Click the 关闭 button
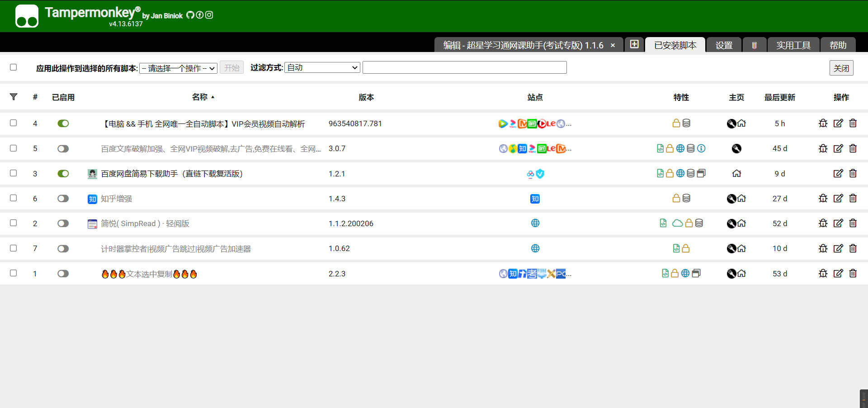The height and width of the screenshot is (408, 868). click(841, 67)
